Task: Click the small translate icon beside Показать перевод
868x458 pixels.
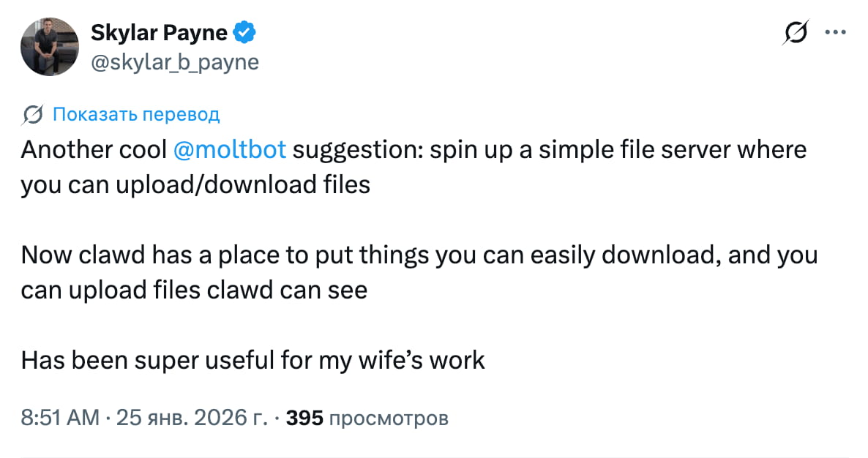Action: coord(32,115)
